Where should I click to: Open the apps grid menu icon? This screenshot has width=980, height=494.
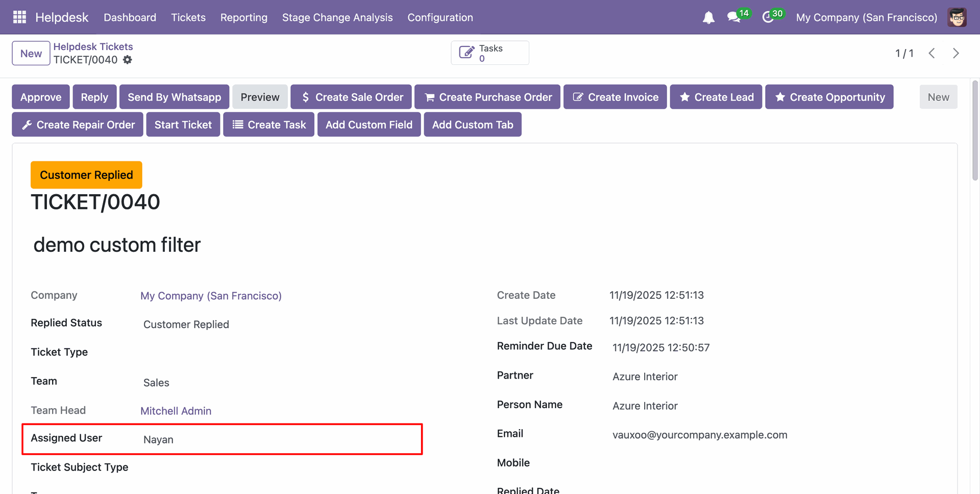tap(19, 17)
